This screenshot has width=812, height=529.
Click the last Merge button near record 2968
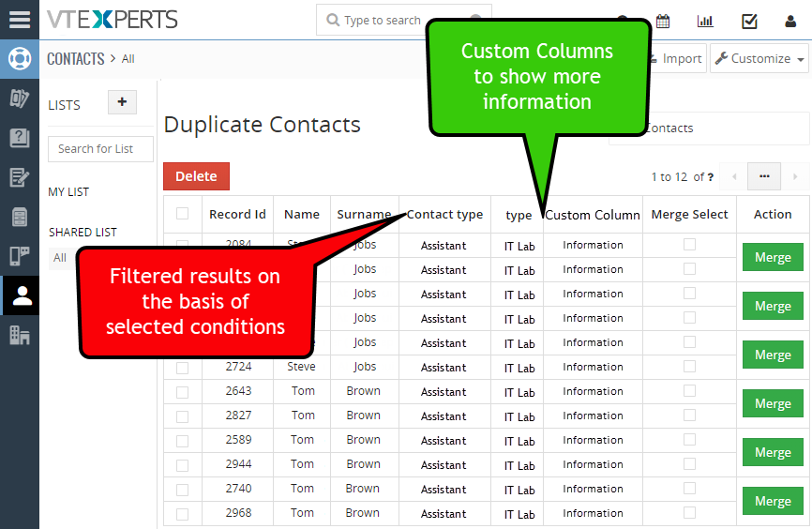click(773, 501)
